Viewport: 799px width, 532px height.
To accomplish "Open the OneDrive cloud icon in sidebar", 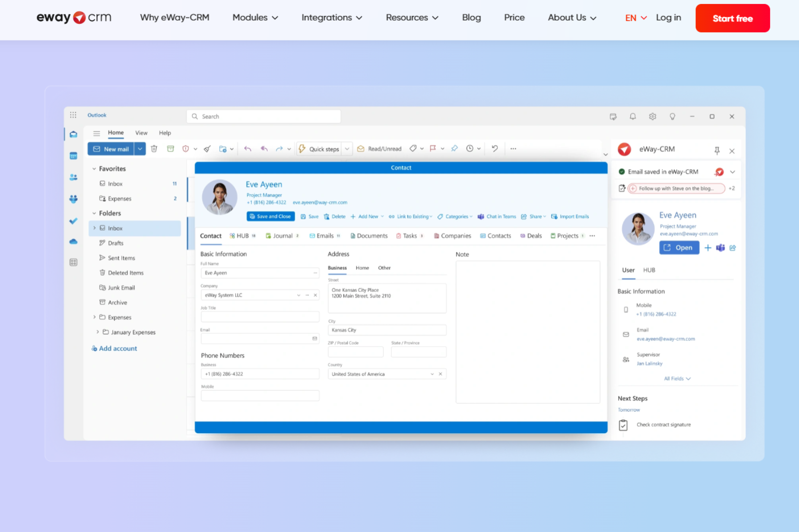I will tap(73, 242).
